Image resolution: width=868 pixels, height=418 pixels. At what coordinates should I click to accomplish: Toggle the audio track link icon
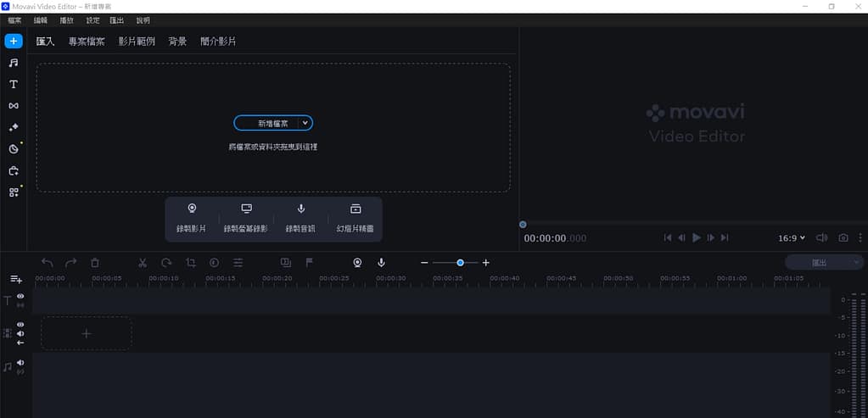(20, 371)
